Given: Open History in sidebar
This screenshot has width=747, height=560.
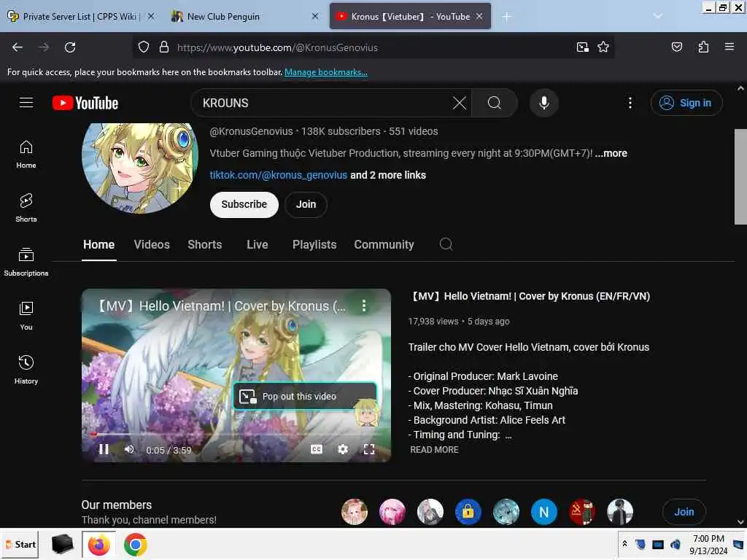Looking at the screenshot, I should pos(26,370).
